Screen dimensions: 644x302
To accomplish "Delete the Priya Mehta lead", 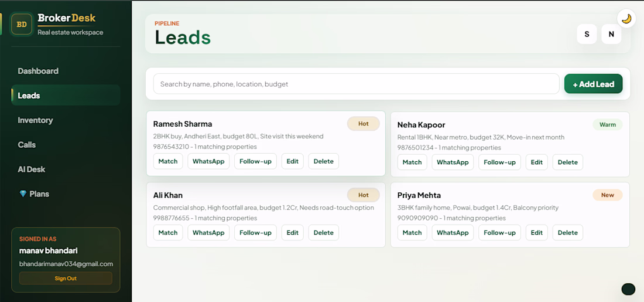I will 568,232.
